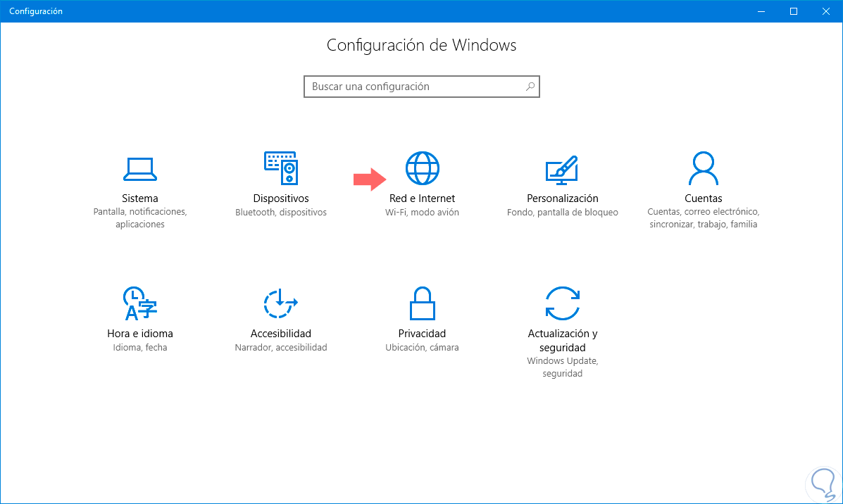Click the Red e Internet label
Screen dimensions: 843x504
(423, 199)
